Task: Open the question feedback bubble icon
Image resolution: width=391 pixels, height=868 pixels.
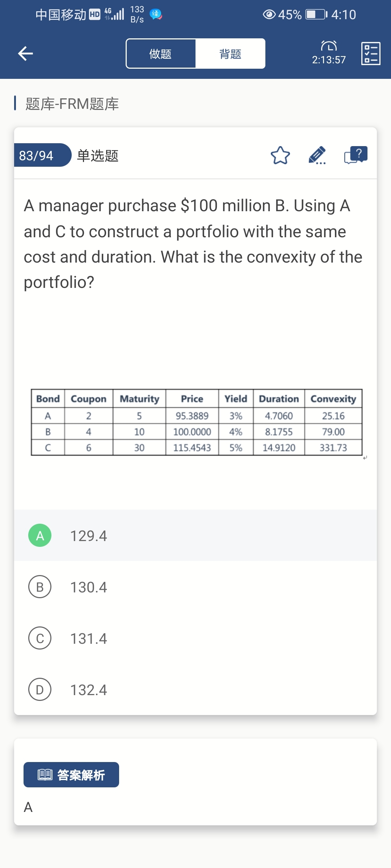Action: pos(356,156)
